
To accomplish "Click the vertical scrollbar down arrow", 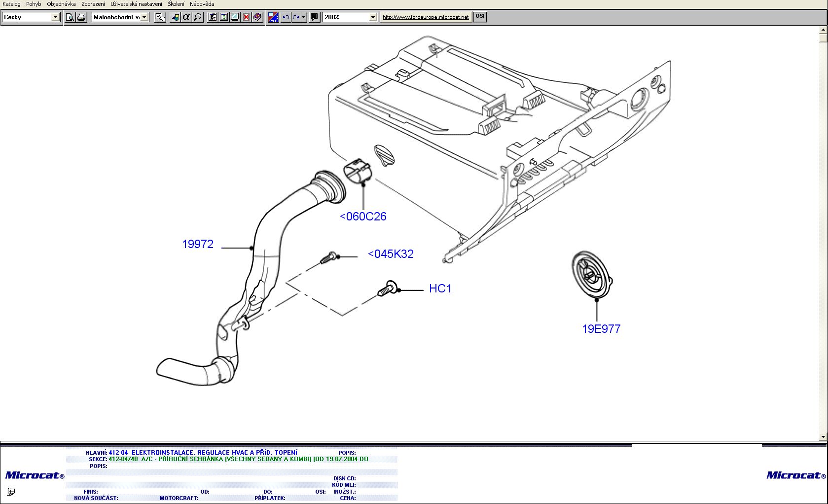I will (x=823, y=436).
